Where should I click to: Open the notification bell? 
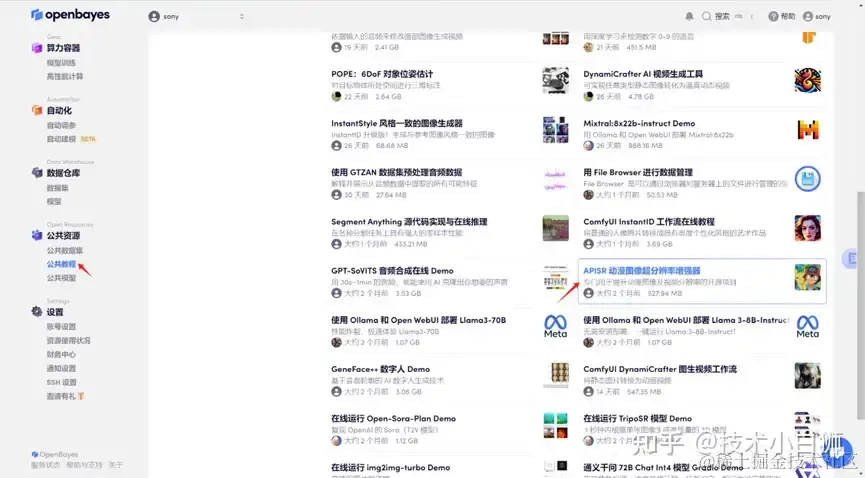689,17
